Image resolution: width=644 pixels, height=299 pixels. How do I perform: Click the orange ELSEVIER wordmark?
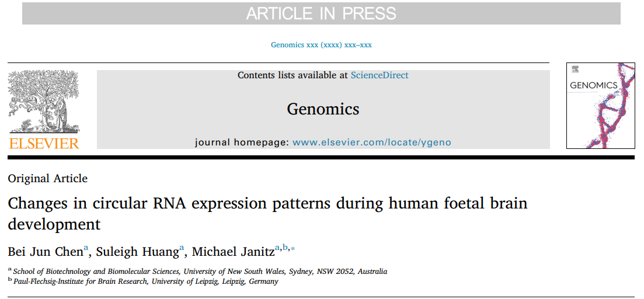44,143
